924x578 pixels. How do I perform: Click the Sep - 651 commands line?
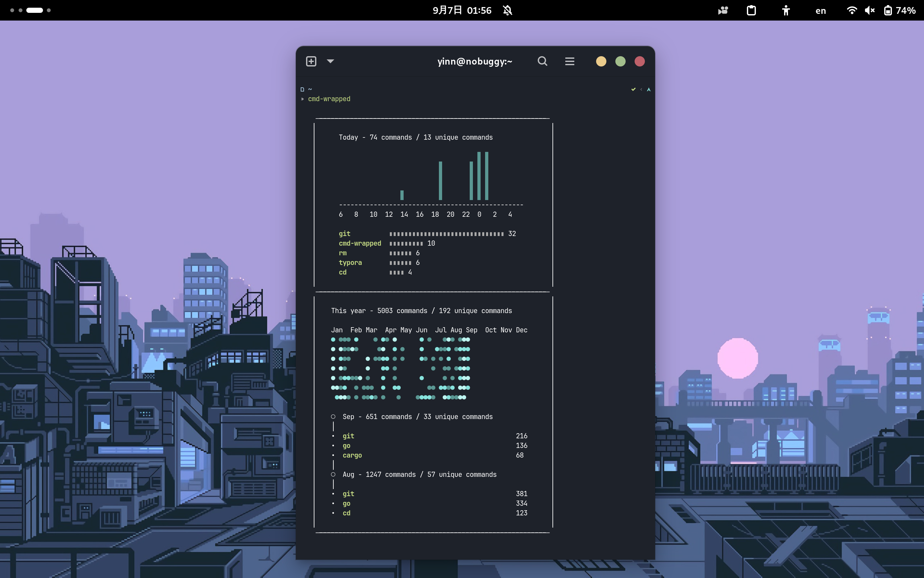pyautogui.click(x=417, y=417)
